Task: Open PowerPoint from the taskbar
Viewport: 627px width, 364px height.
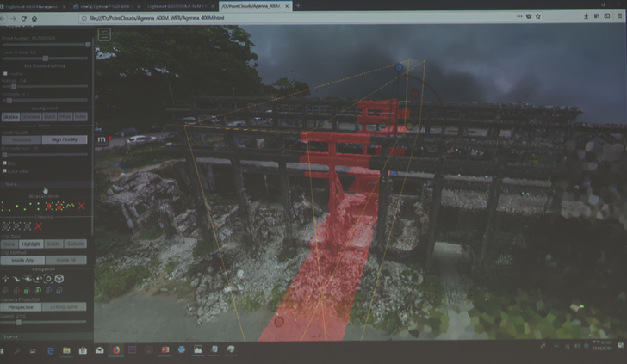Action: point(165,350)
